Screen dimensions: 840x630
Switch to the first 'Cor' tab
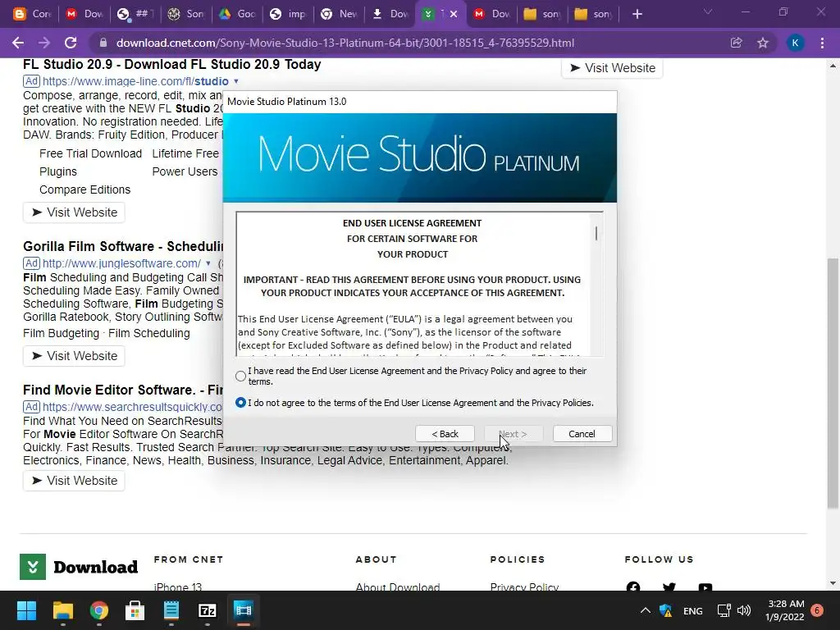click(x=32, y=14)
